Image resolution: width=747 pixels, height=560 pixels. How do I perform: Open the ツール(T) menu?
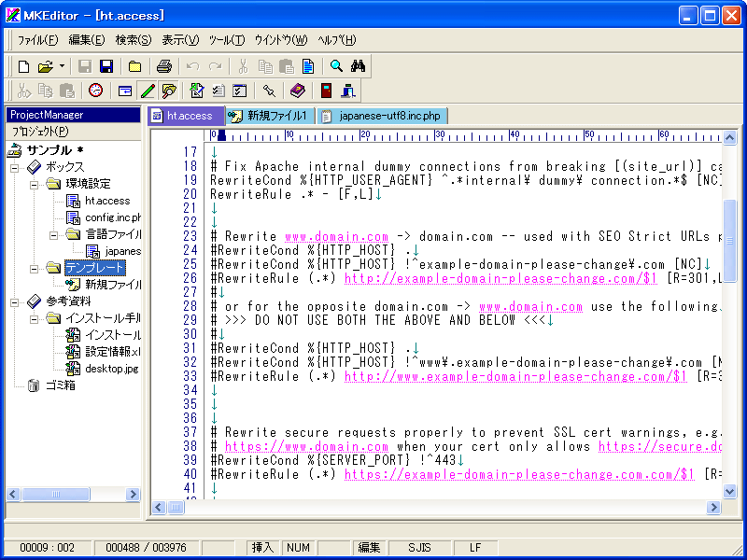227,40
